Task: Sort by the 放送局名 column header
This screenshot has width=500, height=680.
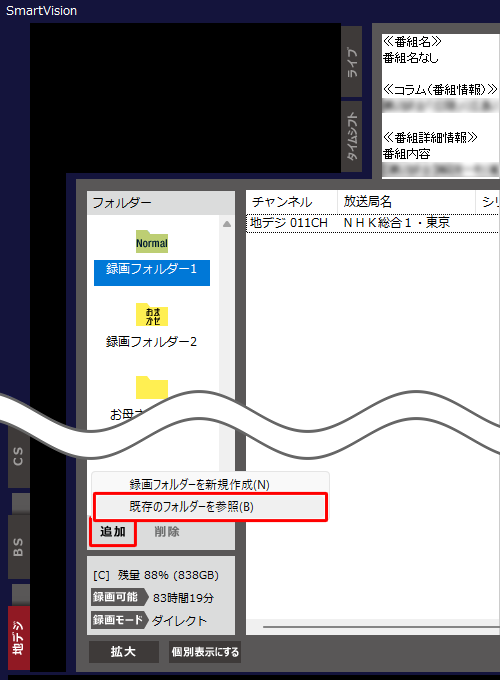Action: (406, 202)
